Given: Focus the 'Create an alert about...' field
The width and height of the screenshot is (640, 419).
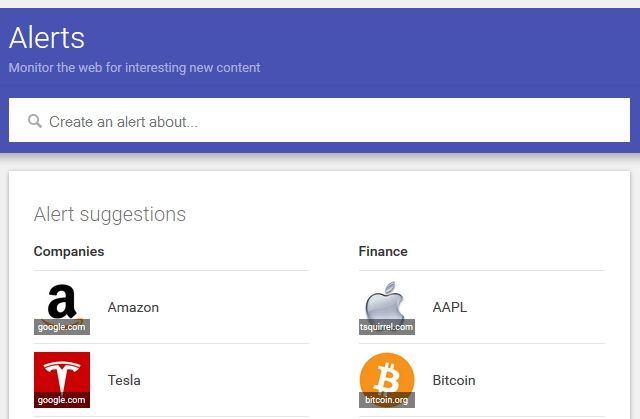Looking at the screenshot, I should (319, 120).
